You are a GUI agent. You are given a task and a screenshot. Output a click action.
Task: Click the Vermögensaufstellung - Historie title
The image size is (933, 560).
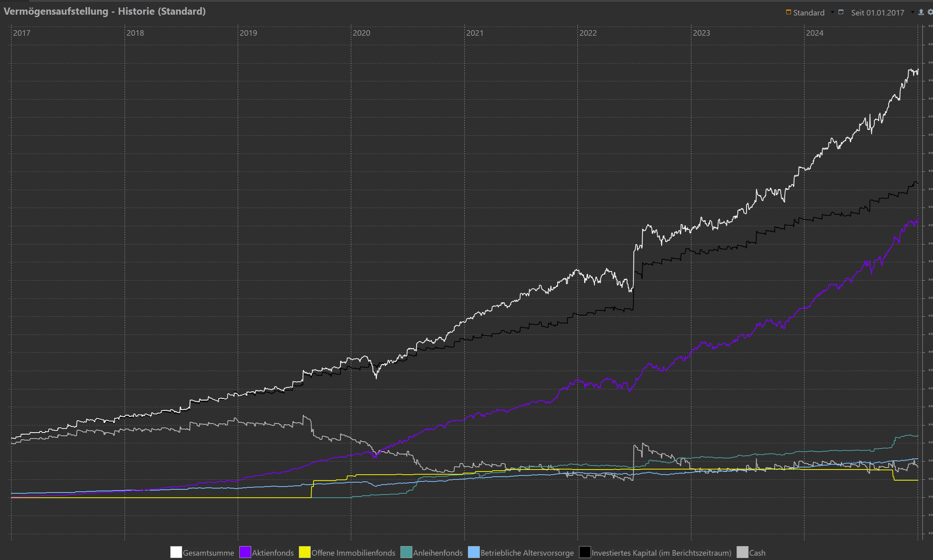coord(105,11)
